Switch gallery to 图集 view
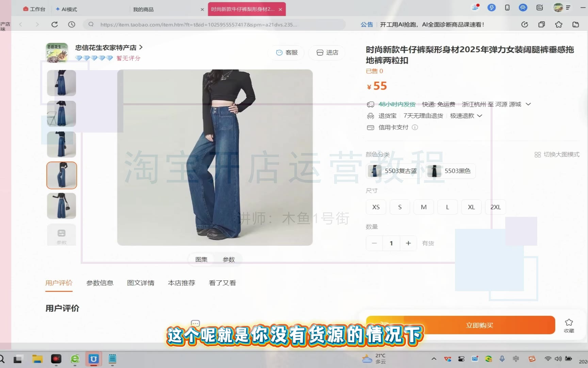The height and width of the screenshot is (368, 588). pyautogui.click(x=201, y=260)
